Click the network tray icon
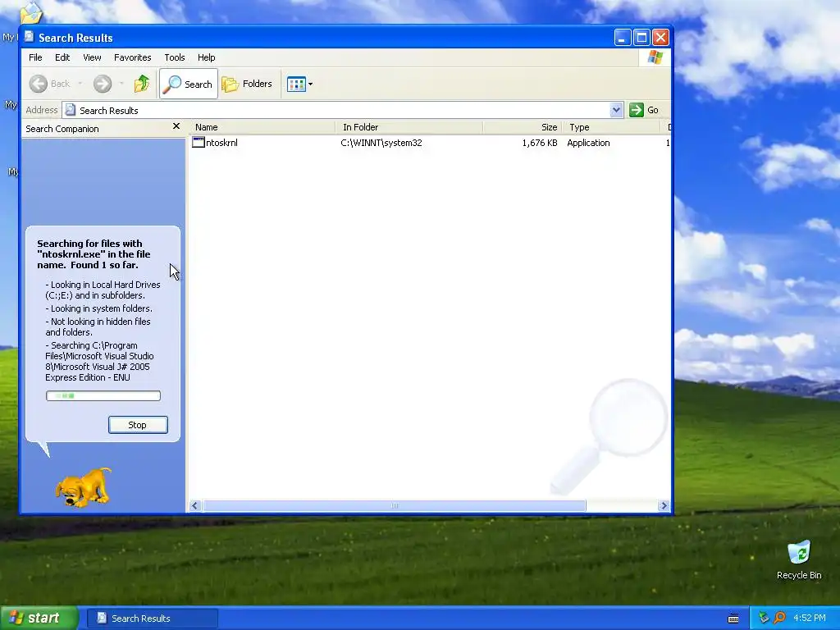840x630 pixels. click(x=764, y=619)
